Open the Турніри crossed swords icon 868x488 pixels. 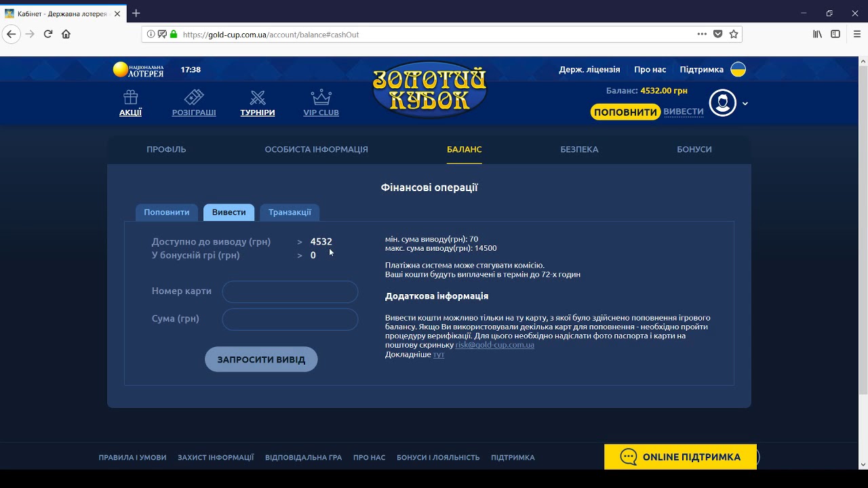pos(258,97)
